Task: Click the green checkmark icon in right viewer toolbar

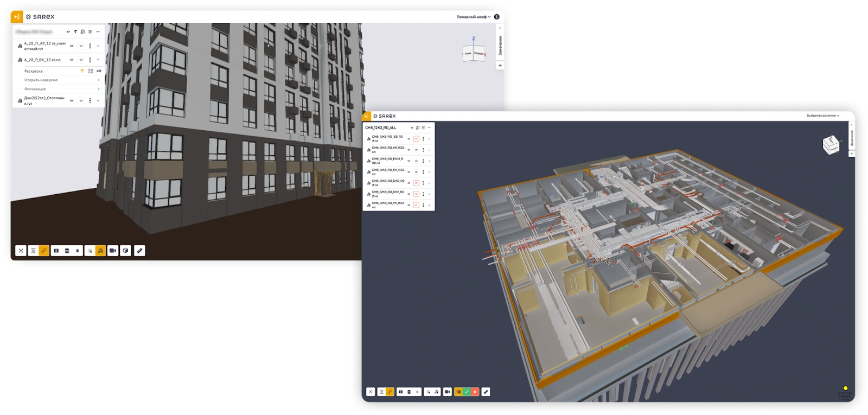Action: 467,392
